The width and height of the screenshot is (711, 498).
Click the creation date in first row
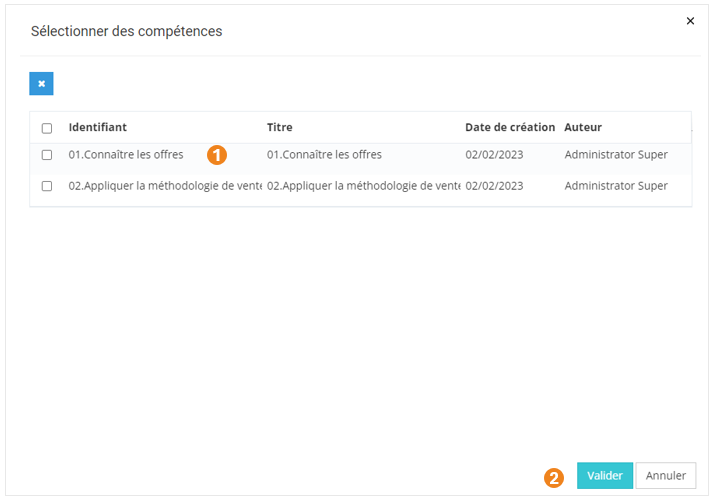tap(494, 155)
